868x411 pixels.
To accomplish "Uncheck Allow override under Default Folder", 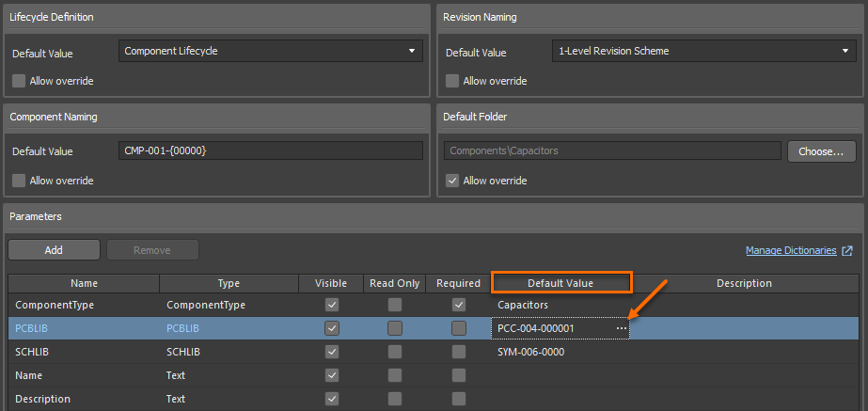I will (452, 181).
